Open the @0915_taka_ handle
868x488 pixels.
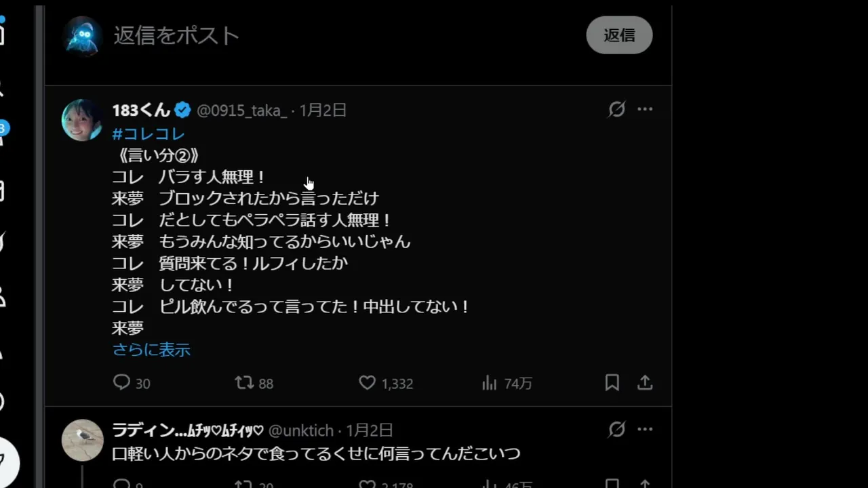tap(242, 110)
